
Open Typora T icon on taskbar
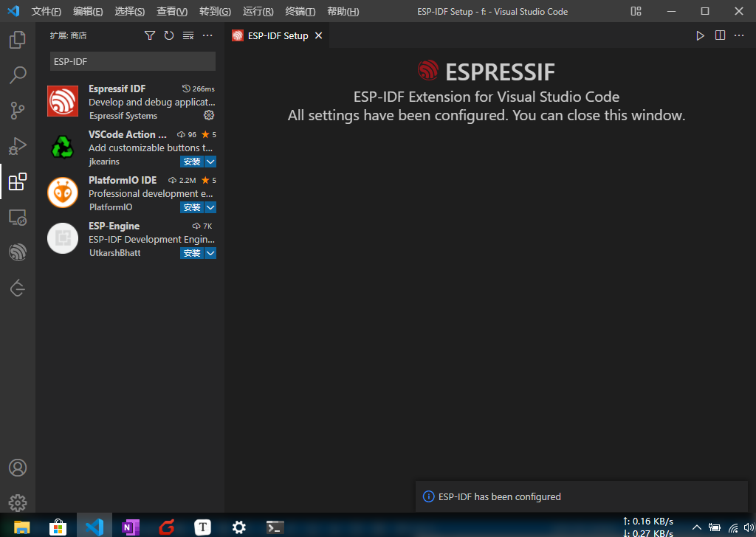pyautogui.click(x=202, y=527)
